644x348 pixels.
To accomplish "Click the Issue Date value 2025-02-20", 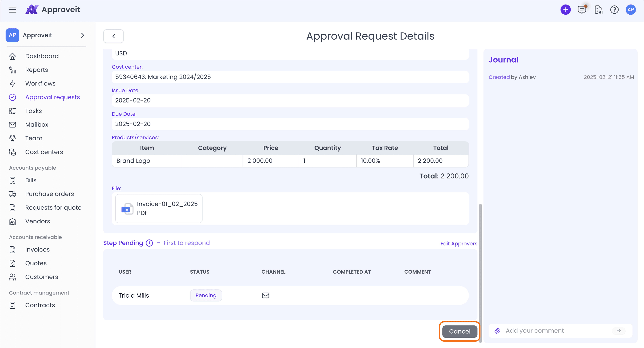I will coord(290,100).
